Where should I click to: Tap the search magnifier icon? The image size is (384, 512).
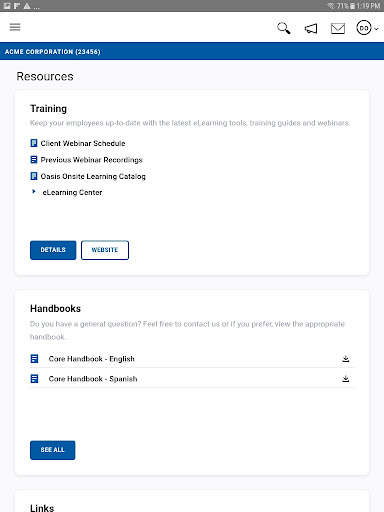coord(284,28)
